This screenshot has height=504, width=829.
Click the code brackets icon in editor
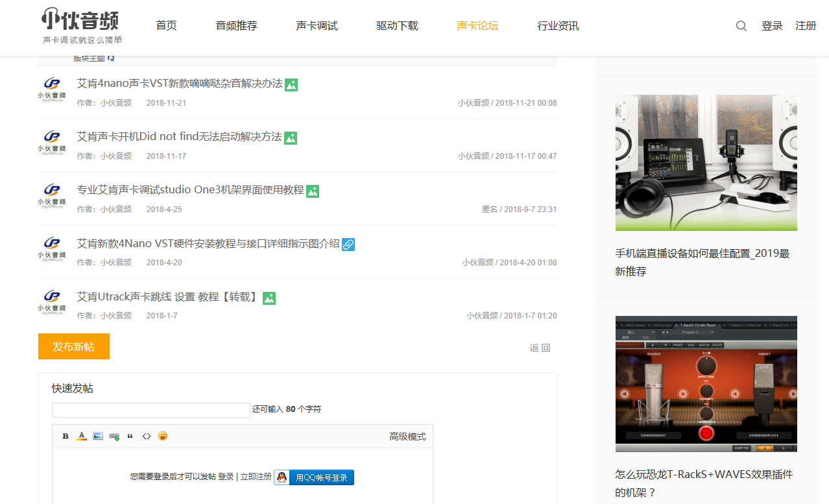pos(147,436)
